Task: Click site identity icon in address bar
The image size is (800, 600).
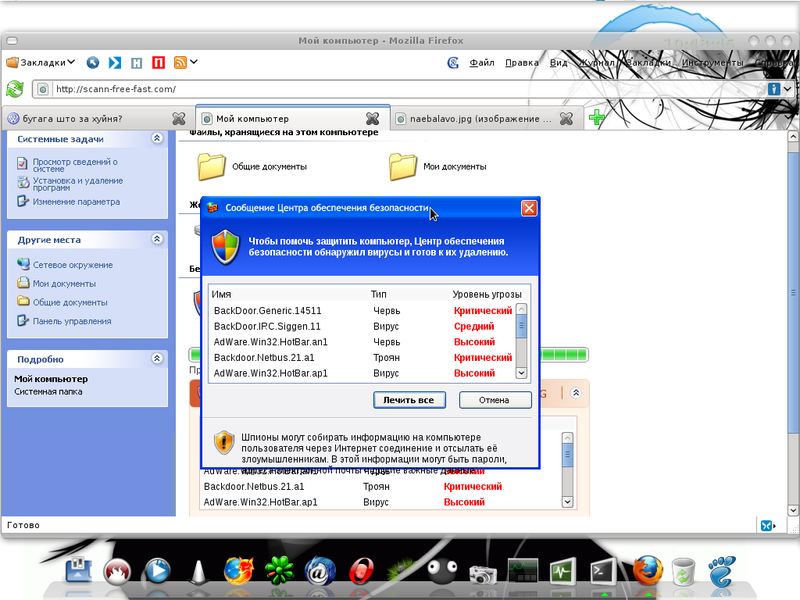Action: pos(43,89)
